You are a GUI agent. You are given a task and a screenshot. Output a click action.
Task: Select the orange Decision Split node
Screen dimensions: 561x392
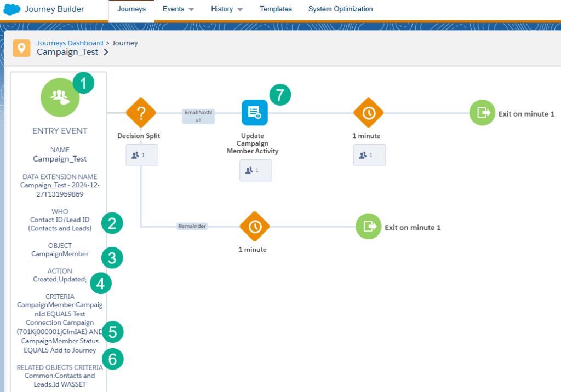point(141,113)
